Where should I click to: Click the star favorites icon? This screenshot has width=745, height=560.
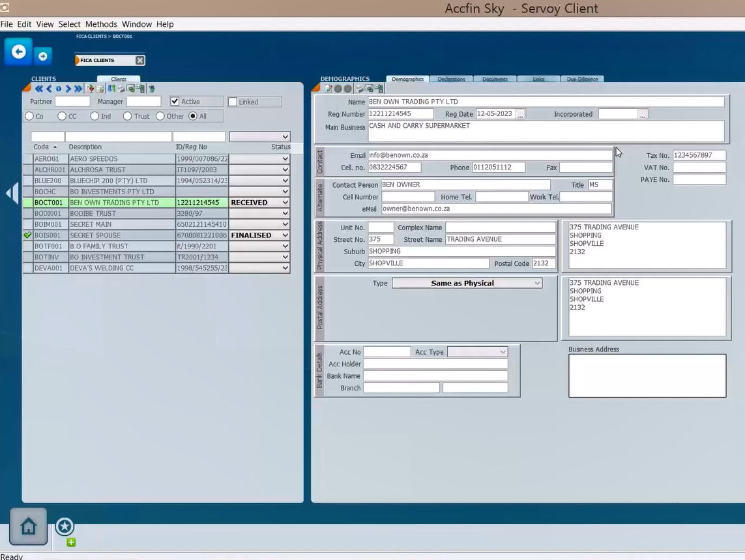65,526
